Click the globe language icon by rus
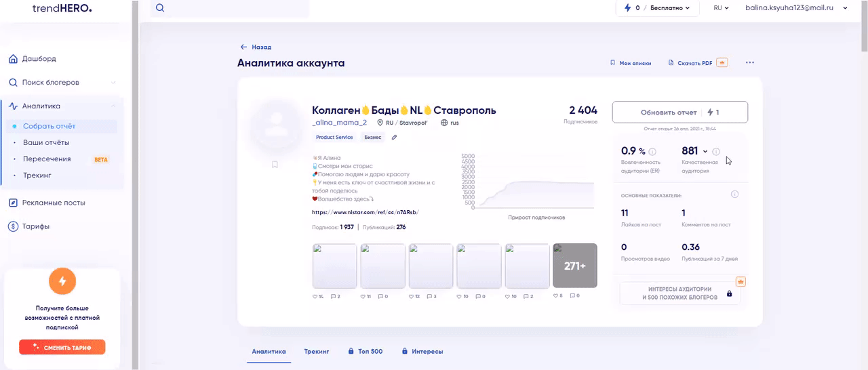 [x=444, y=123]
